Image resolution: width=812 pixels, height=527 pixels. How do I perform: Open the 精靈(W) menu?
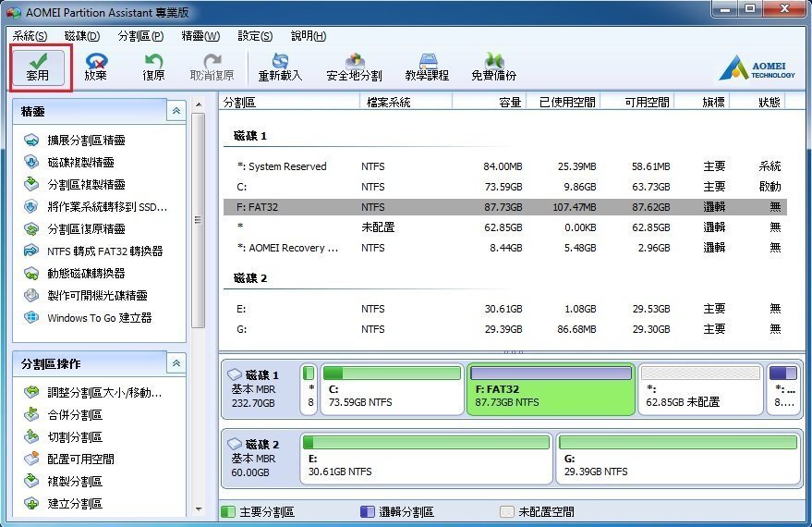(x=200, y=36)
